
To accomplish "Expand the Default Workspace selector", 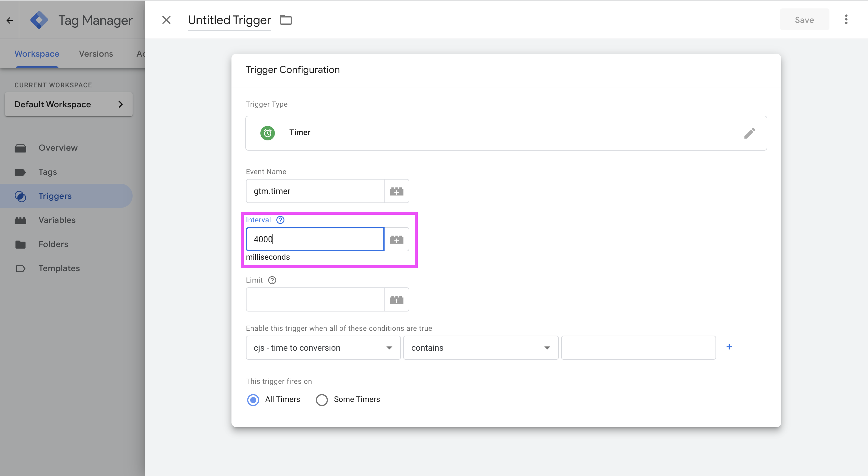I will pos(69,105).
